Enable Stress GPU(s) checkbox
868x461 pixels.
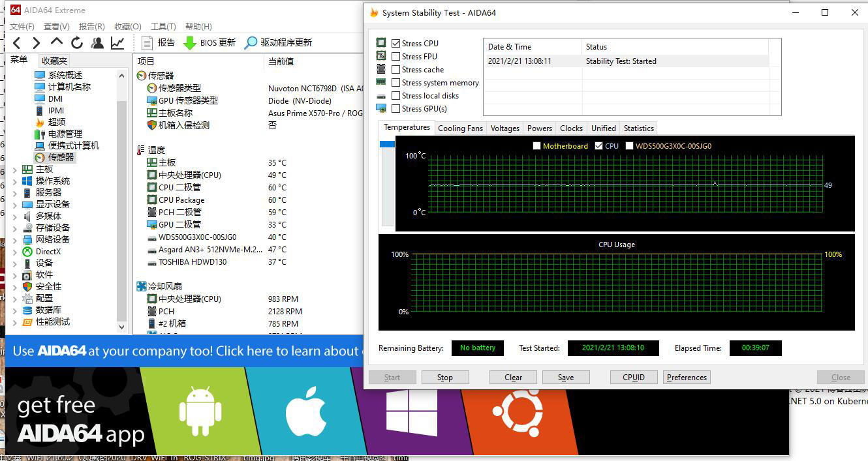pyautogui.click(x=395, y=108)
